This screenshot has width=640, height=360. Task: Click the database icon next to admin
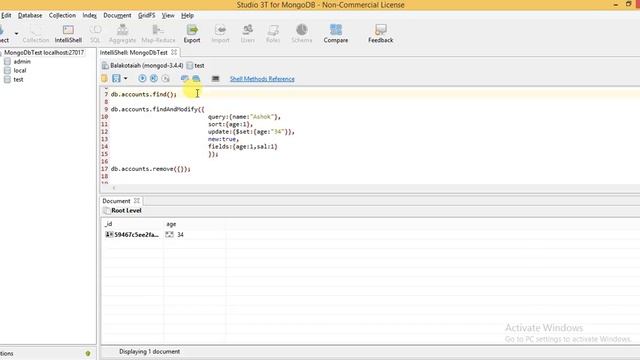(7, 62)
